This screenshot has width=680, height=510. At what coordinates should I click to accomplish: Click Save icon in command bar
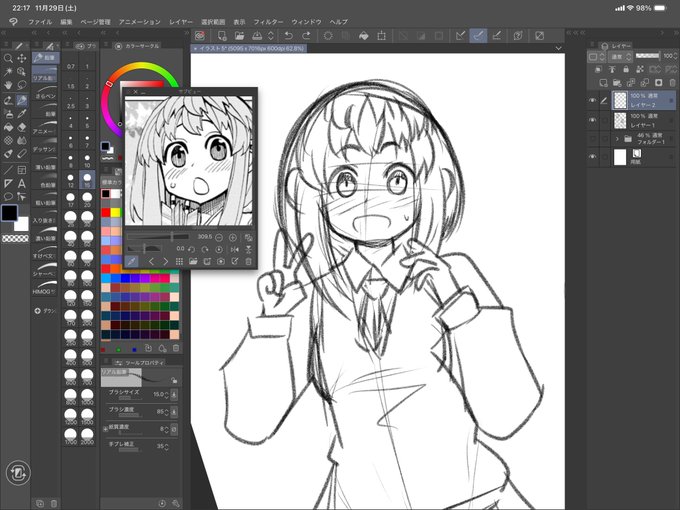(x=257, y=36)
